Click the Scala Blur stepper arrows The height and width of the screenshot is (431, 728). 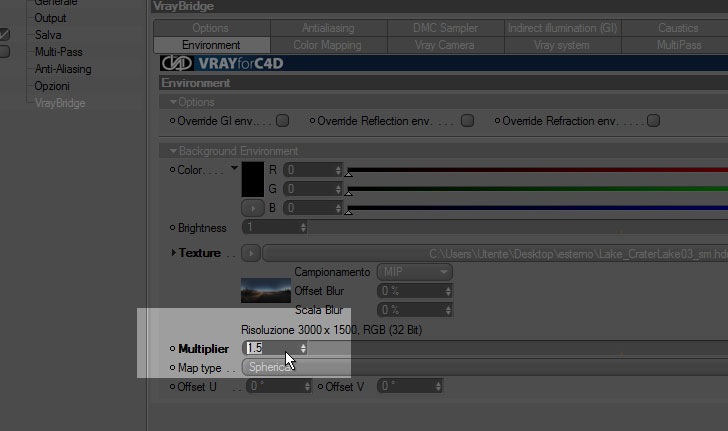pyautogui.click(x=448, y=310)
